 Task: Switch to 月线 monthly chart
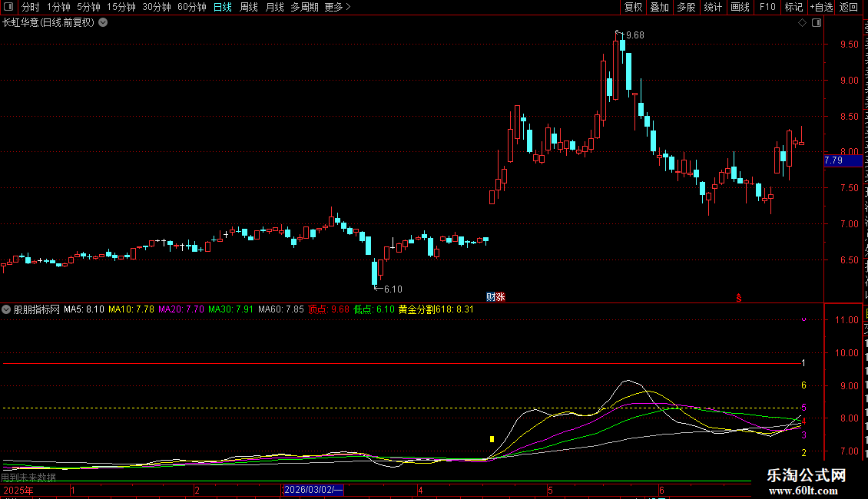click(x=274, y=7)
